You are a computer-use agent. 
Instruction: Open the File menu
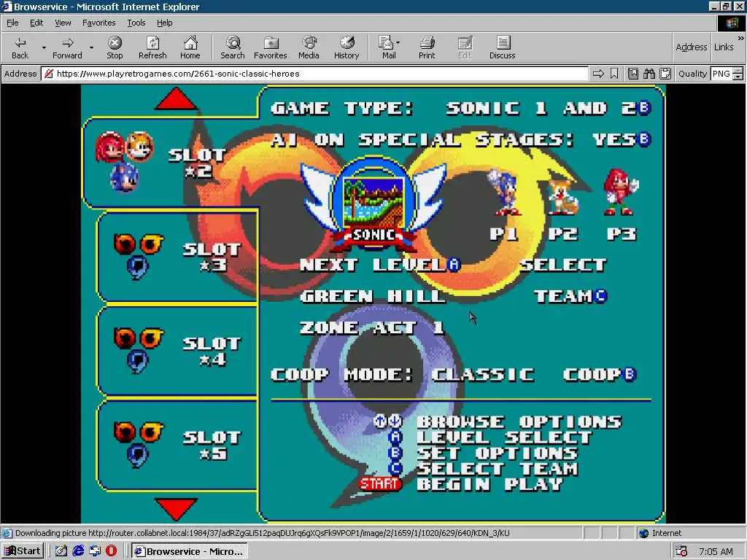point(12,23)
